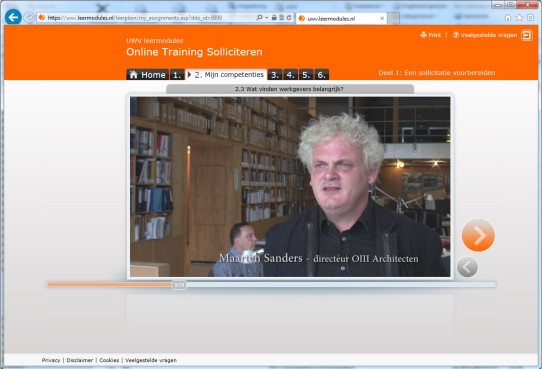Image resolution: width=542 pixels, height=369 pixels.
Task: Click the Deel 1: Een sollicitatie voorbereiden text
Action: [x=437, y=73]
